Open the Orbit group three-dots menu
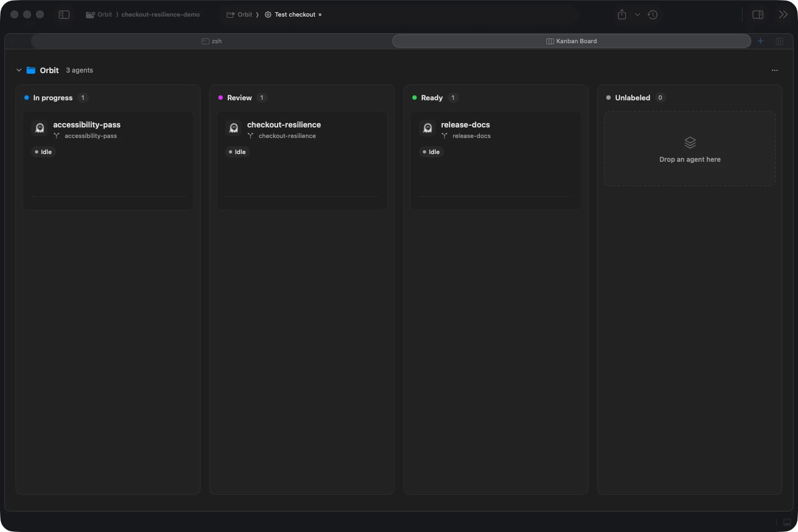This screenshot has height=532, width=798. pos(775,70)
